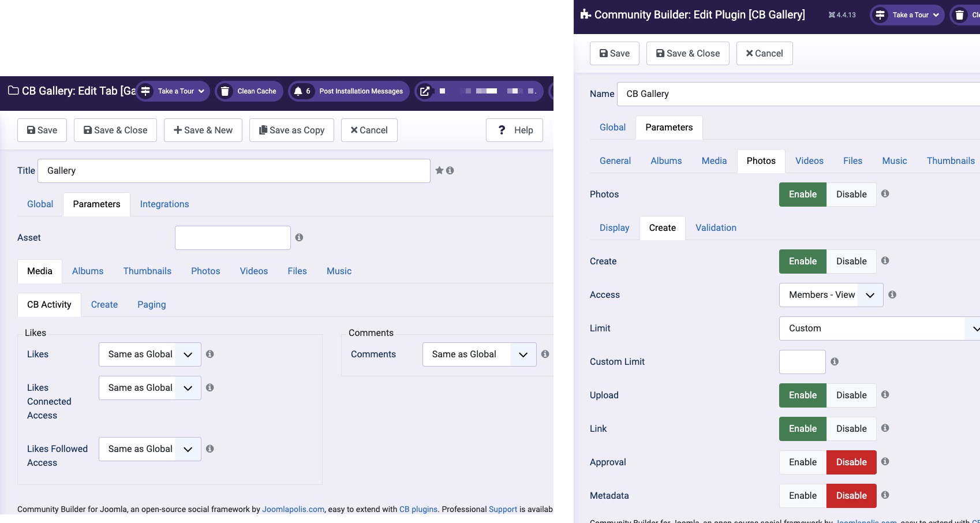Screen dimensions: 980x523
Task: Click the info icon beside Comments dropdown
Action: pyautogui.click(x=545, y=354)
